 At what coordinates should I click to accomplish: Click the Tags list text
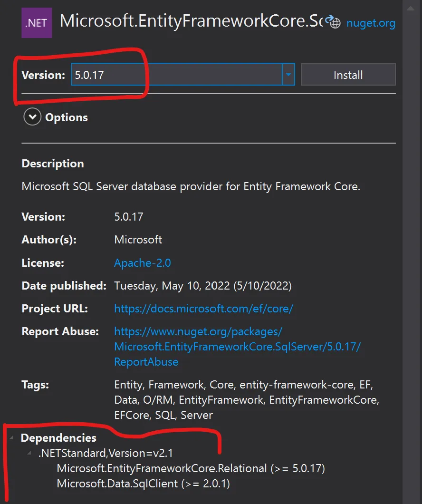[247, 400]
